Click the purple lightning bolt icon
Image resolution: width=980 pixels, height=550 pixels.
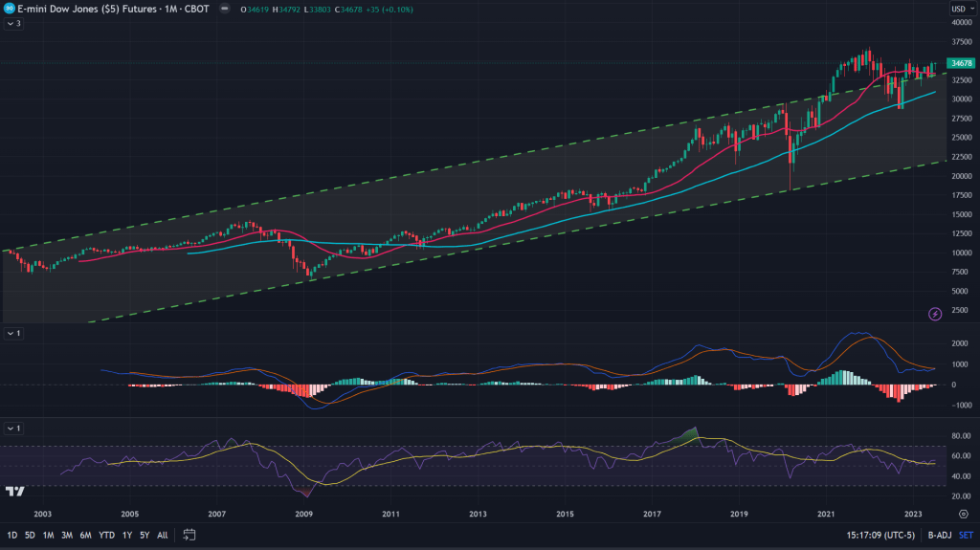(x=936, y=314)
